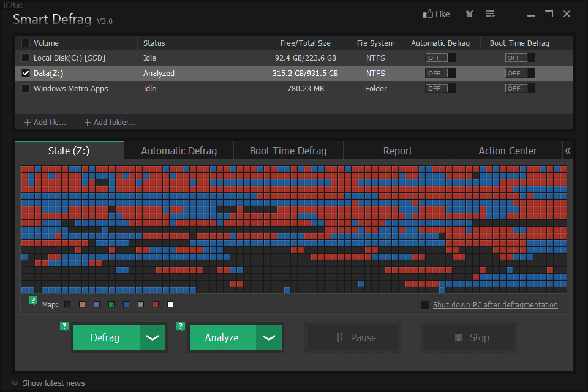
Task: Click the chevron icon beside Show latest news
Action: coord(15,383)
